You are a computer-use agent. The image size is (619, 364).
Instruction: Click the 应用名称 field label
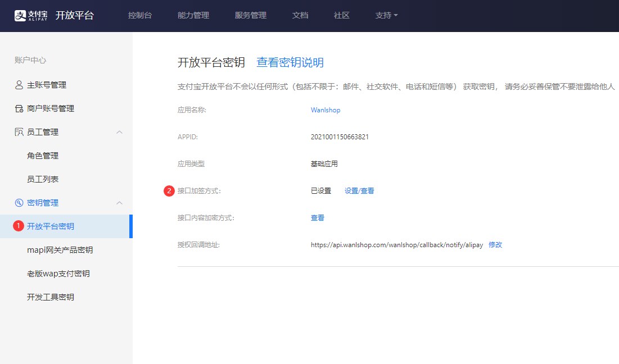pos(192,110)
